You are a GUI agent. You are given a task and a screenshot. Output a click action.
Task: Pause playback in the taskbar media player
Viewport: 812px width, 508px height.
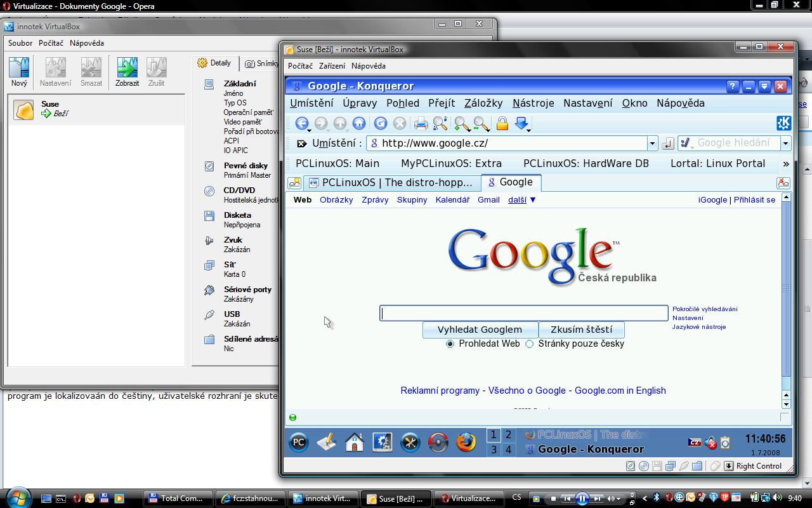pos(582,498)
